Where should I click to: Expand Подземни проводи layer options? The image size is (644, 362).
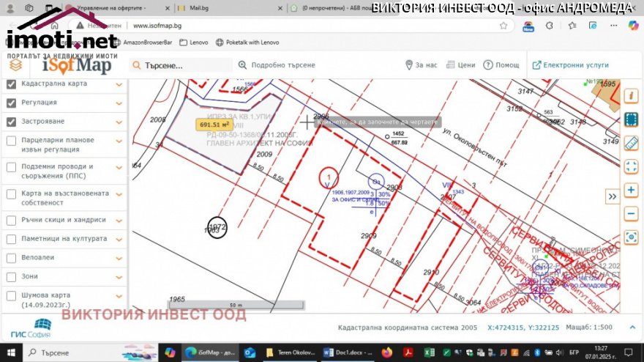[x=119, y=167]
